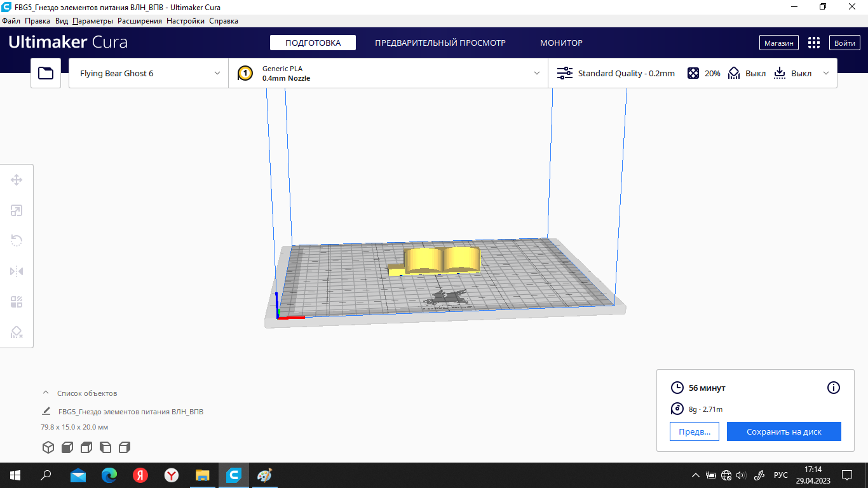Open the Справка menu
Screen dimensions: 868x488
[224, 21]
